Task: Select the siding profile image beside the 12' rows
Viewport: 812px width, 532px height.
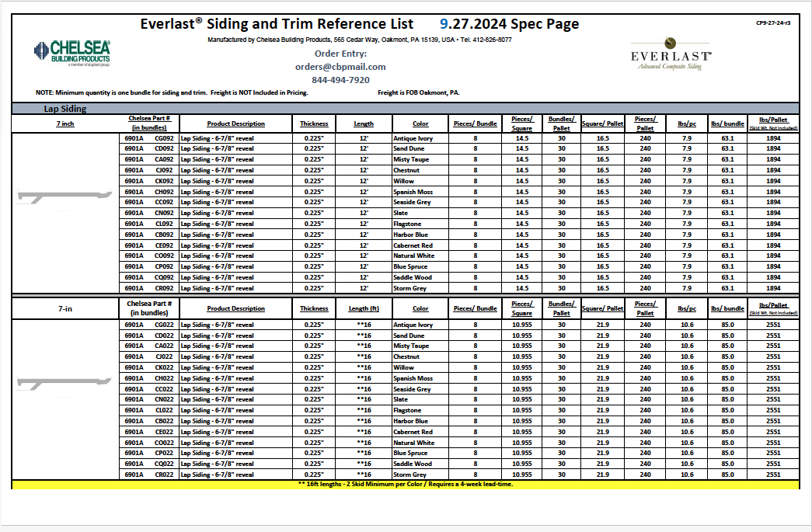Action: coord(64,196)
